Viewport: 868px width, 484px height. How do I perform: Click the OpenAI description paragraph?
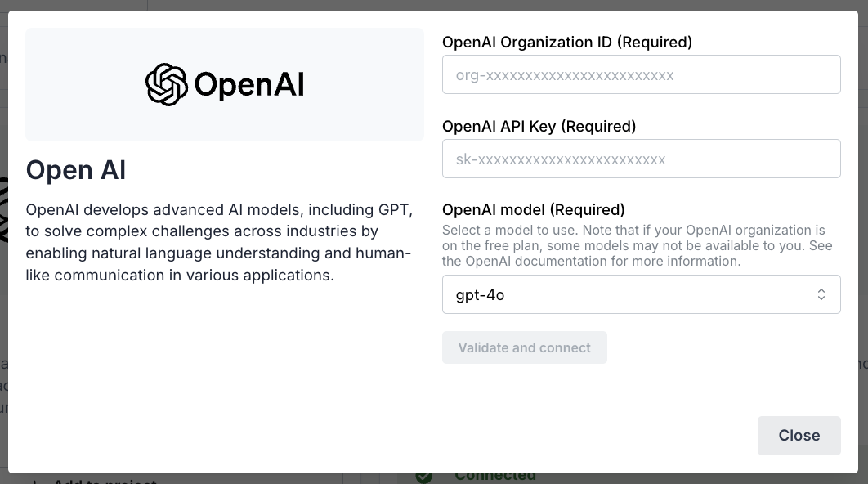[x=219, y=243]
